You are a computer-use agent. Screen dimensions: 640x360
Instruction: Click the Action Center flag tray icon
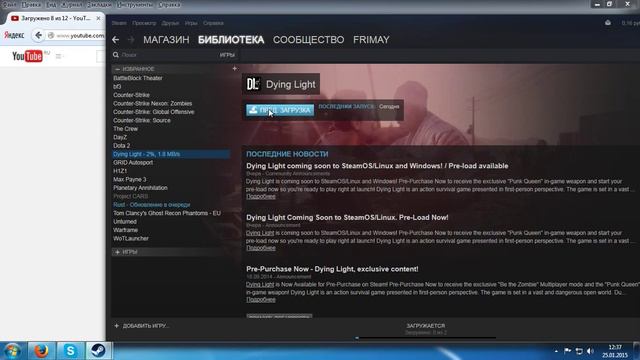click(x=567, y=351)
